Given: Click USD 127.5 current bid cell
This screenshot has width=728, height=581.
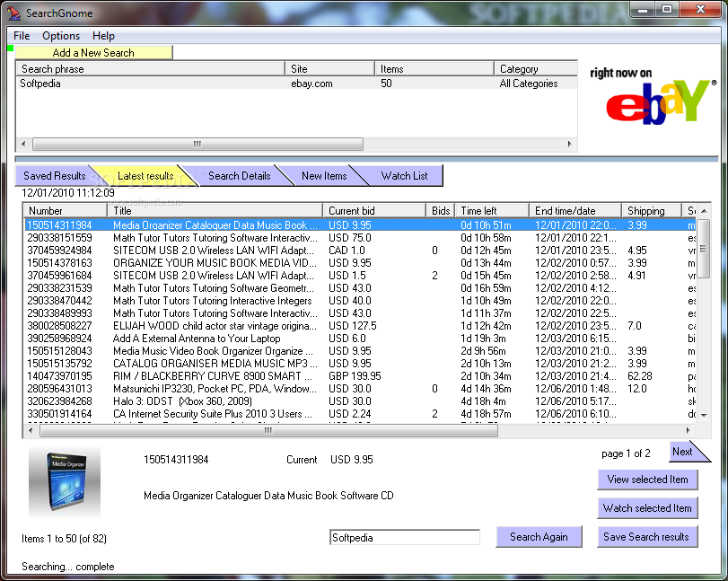Looking at the screenshot, I should tap(353, 326).
